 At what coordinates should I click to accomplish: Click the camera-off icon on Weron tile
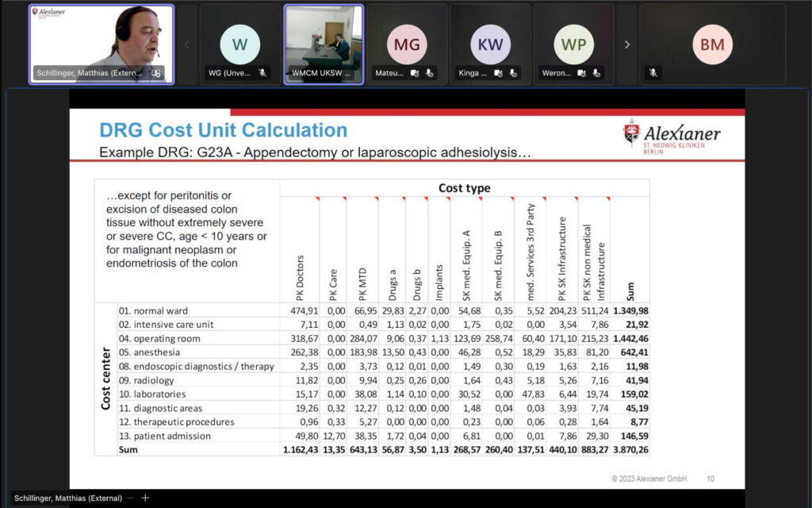581,73
